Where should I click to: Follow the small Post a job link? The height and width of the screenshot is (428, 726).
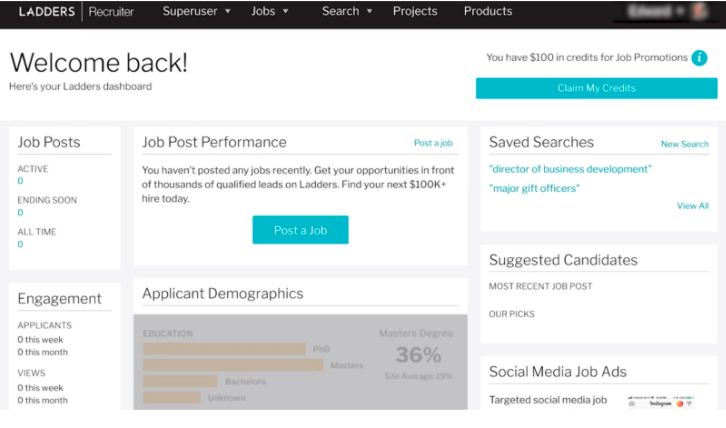coord(433,143)
